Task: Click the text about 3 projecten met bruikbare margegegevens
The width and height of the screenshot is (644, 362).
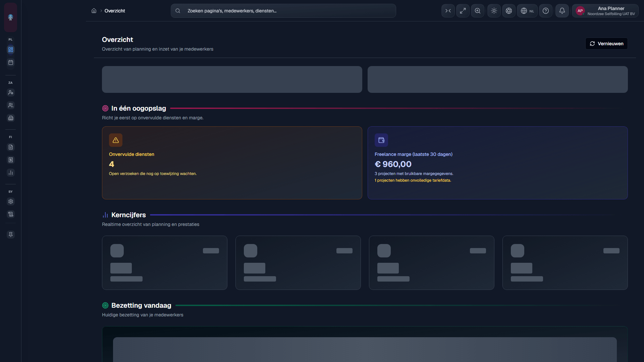Action: click(414, 174)
